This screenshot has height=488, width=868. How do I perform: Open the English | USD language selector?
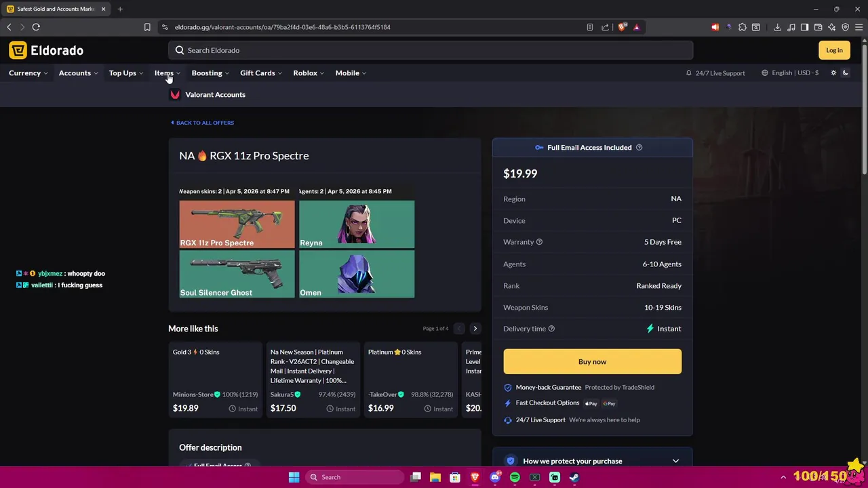(x=790, y=73)
